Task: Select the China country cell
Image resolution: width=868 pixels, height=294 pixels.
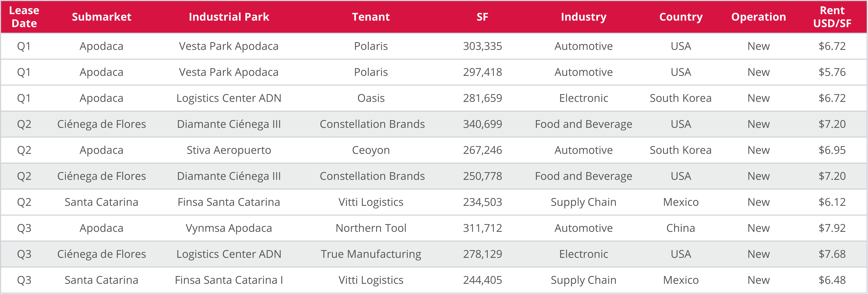Action: point(681,228)
